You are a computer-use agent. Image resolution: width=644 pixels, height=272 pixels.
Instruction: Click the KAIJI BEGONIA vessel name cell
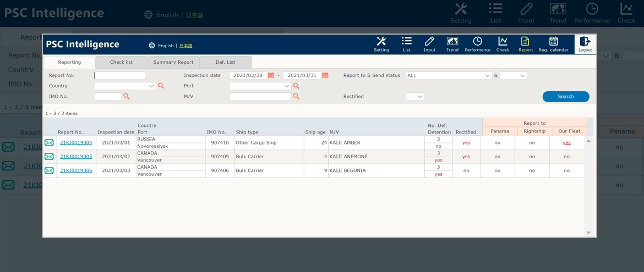[376, 171]
